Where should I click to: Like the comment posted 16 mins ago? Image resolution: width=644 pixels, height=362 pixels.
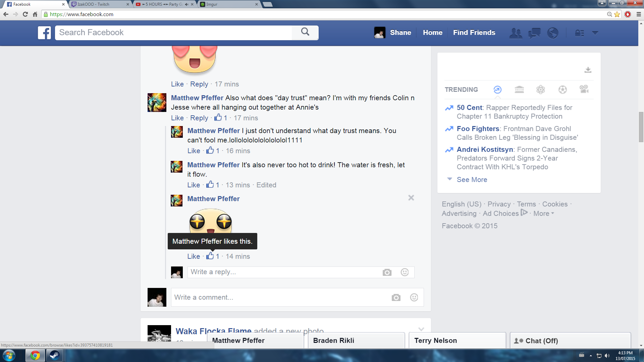click(194, 151)
